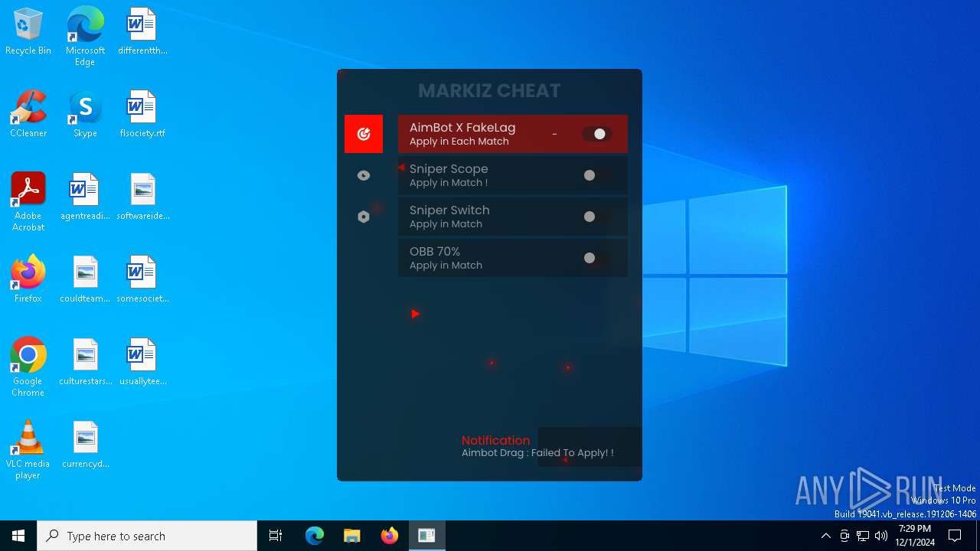Open Task View on the taskbar
The height and width of the screenshot is (551, 980).
pos(276,536)
